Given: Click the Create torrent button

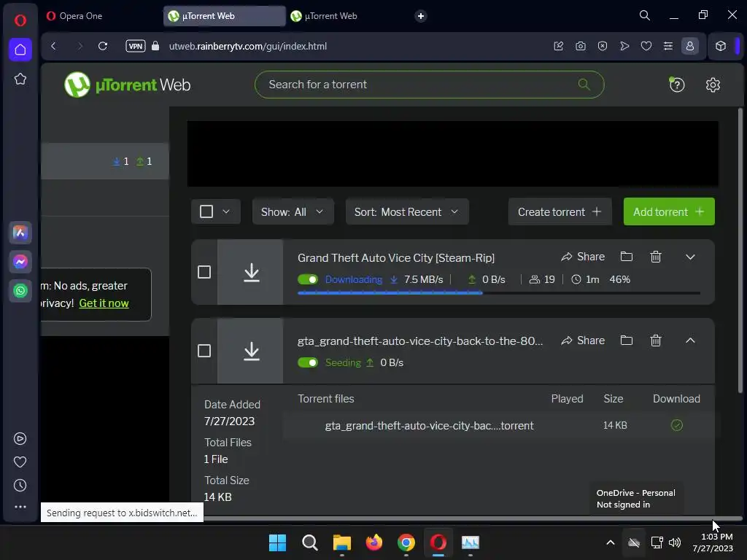Looking at the screenshot, I should (x=560, y=212).
